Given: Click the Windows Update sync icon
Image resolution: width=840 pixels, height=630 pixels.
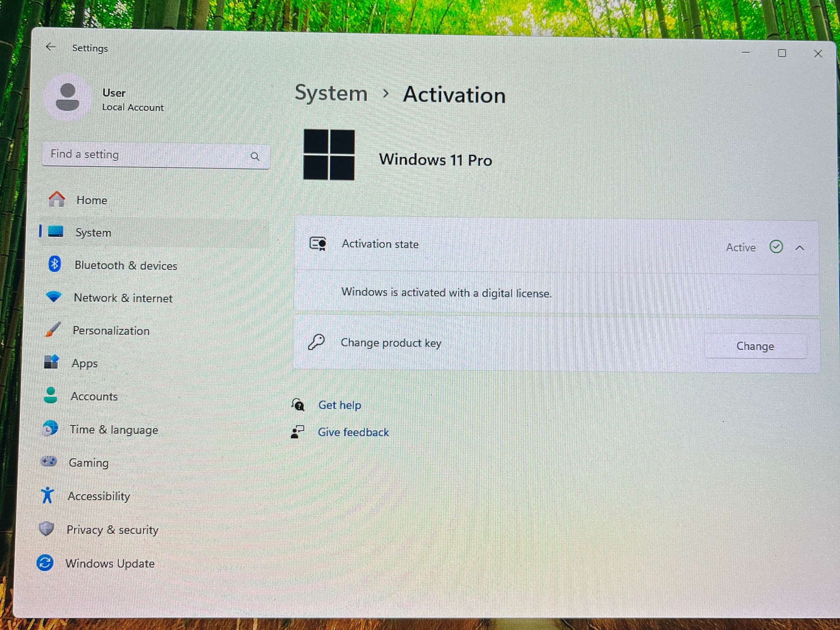Looking at the screenshot, I should (x=45, y=562).
